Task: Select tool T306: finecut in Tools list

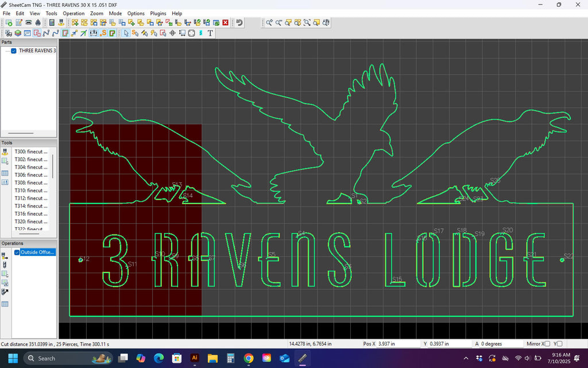Action: [x=31, y=175]
